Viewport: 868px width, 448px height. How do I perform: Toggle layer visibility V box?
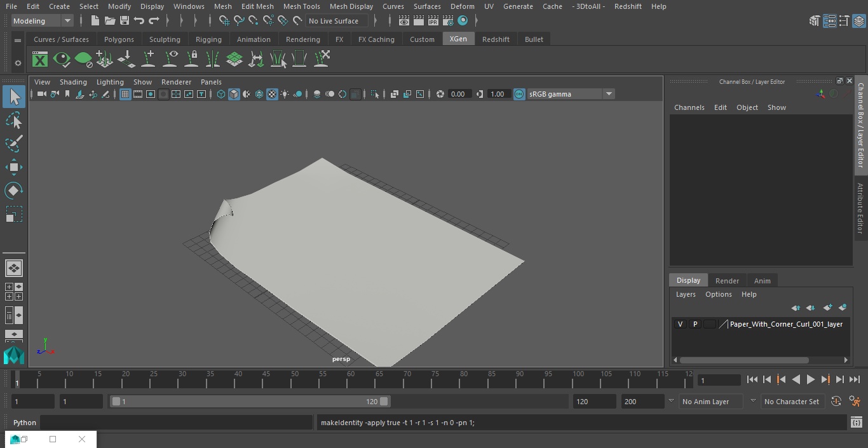click(681, 324)
